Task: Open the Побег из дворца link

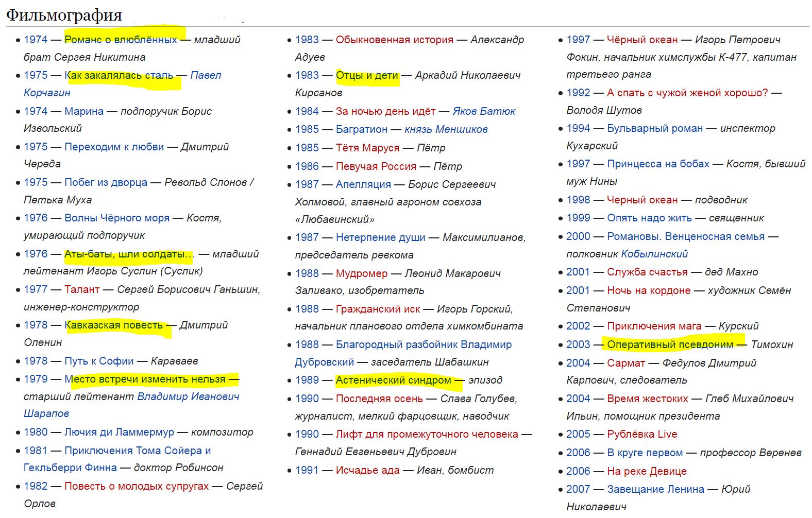Action: (106, 182)
